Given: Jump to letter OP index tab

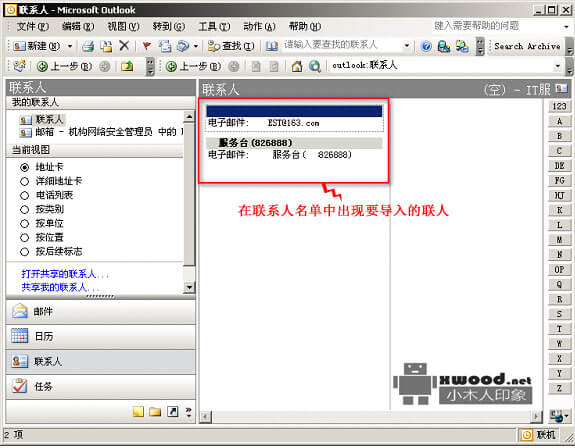Looking at the screenshot, I should (x=559, y=269).
